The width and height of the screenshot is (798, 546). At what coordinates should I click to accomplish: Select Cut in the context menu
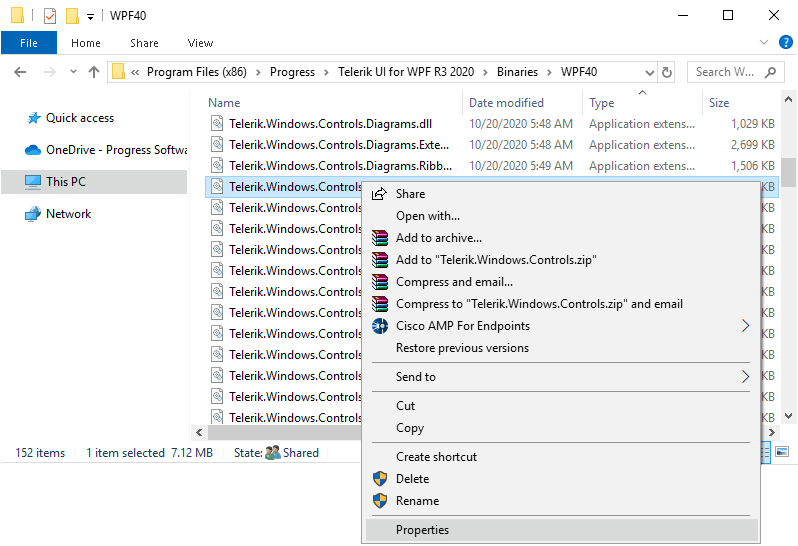562,406
